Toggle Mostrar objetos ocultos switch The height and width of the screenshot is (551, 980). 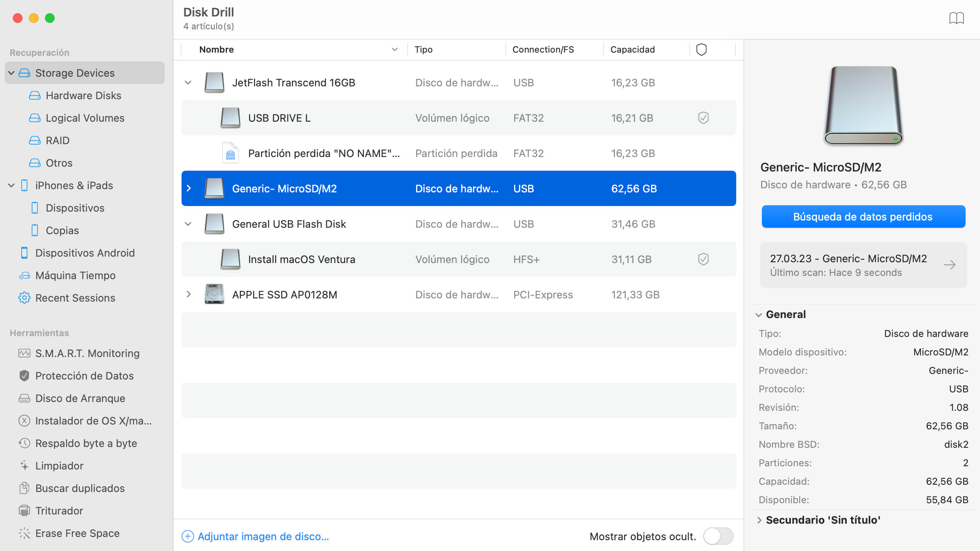(719, 535)
